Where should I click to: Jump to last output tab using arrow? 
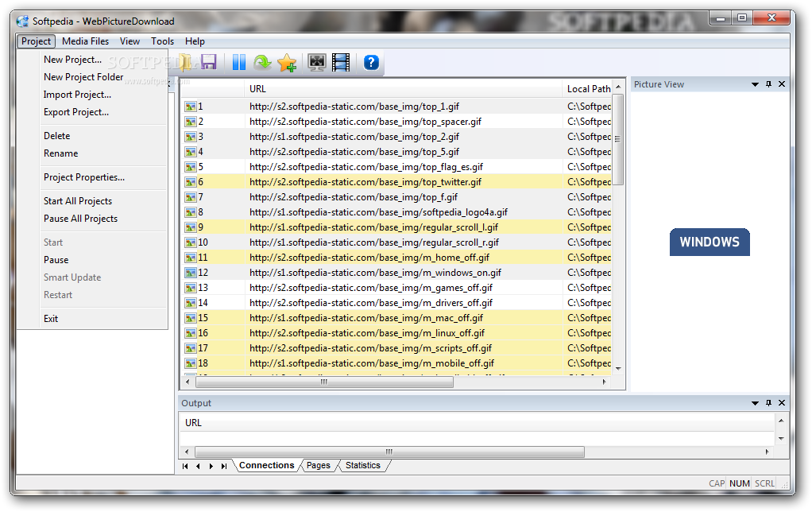click(224, 466)
